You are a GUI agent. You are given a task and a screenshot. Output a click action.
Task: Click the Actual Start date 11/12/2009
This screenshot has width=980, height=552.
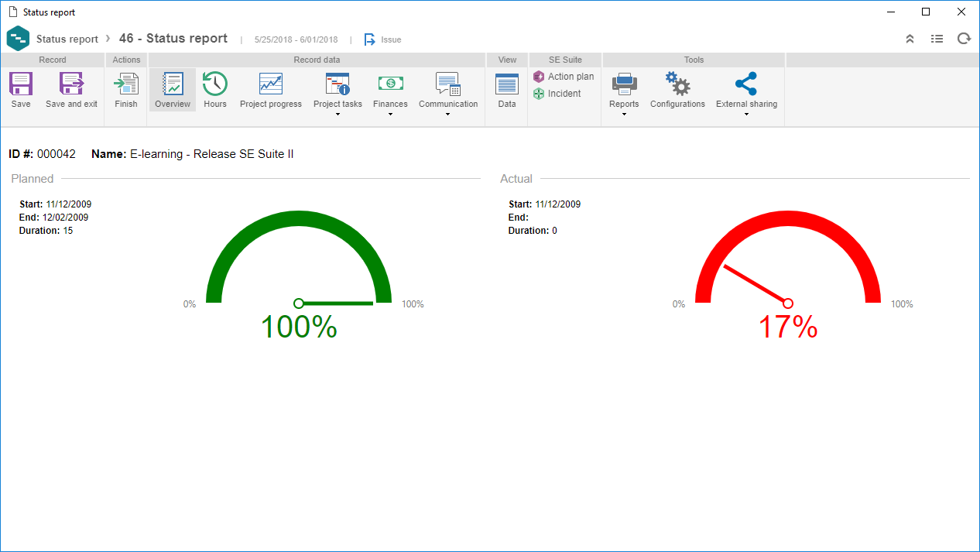point(557,204)
